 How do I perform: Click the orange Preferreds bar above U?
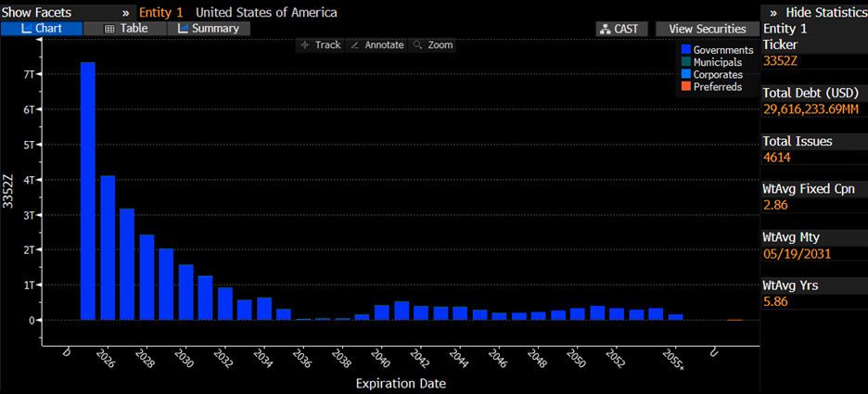pyautogui.click(x=735, y=320)
